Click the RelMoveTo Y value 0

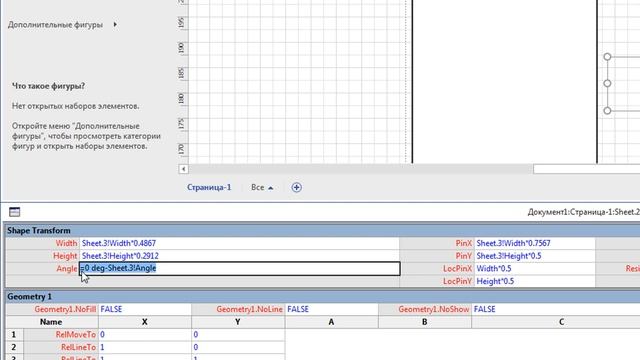(238, 335)
